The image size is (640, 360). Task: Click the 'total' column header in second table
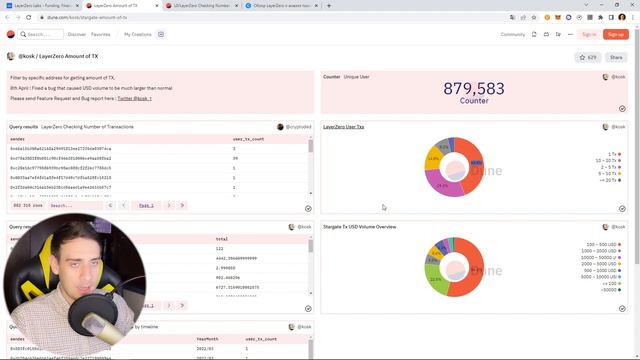(222, 239)
